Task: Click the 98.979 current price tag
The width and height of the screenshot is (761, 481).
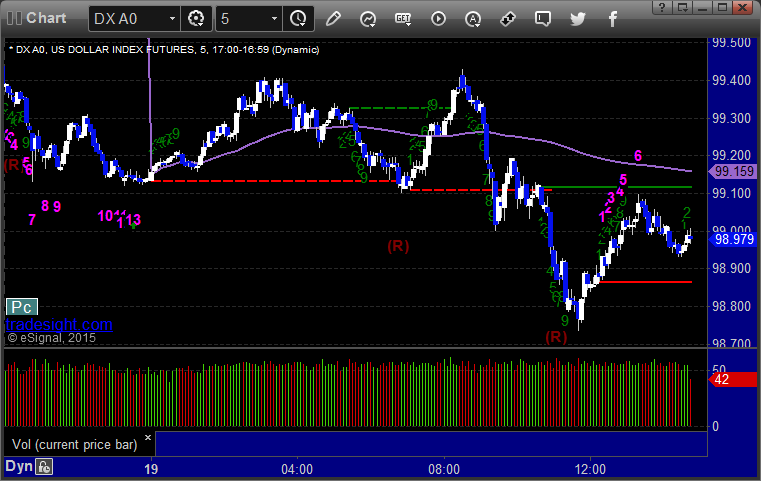Action: click(733, 239)
